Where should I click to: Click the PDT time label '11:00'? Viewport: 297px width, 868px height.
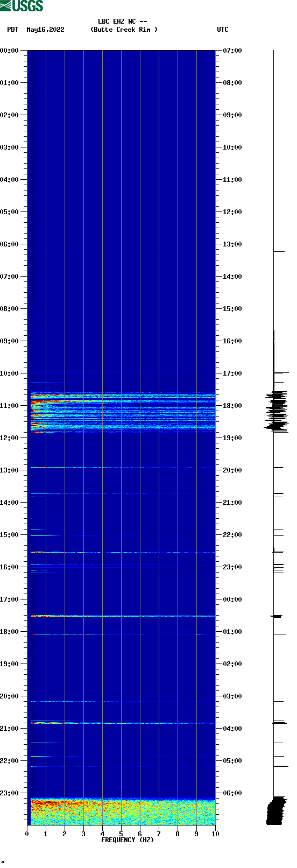pyautogui.click(x=10, y=406)
